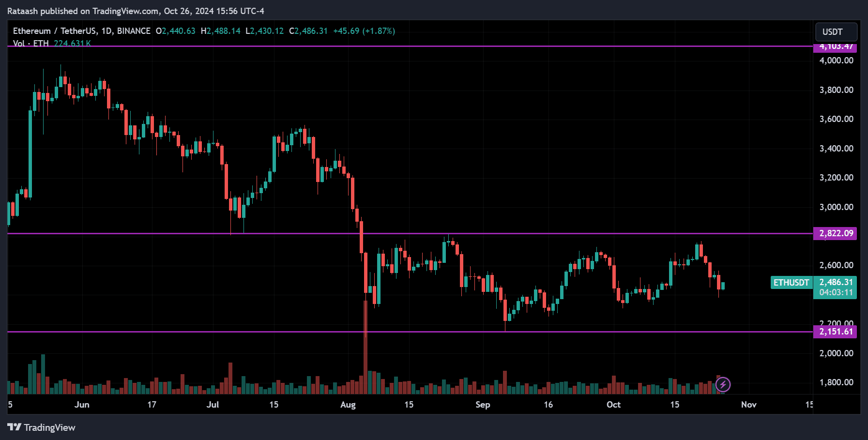Click the Oct label on time axis
The height and width of the screenshot is (440, 868).
(613, 405)
